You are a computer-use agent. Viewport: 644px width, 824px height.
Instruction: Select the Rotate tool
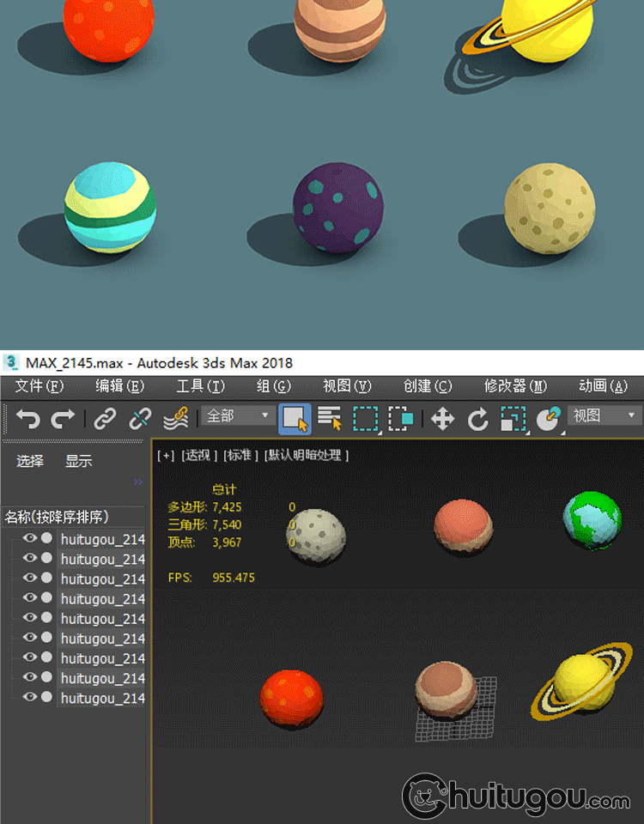pos(477,419)
